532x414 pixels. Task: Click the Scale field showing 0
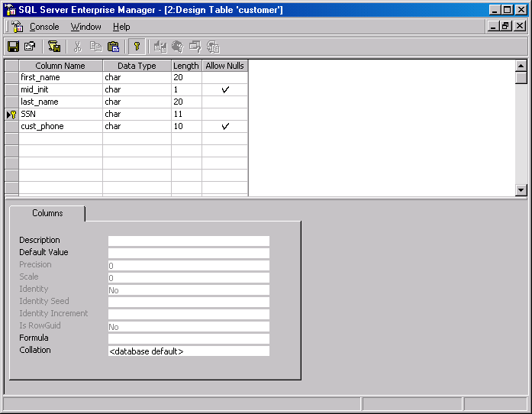[x=189, y=277]
